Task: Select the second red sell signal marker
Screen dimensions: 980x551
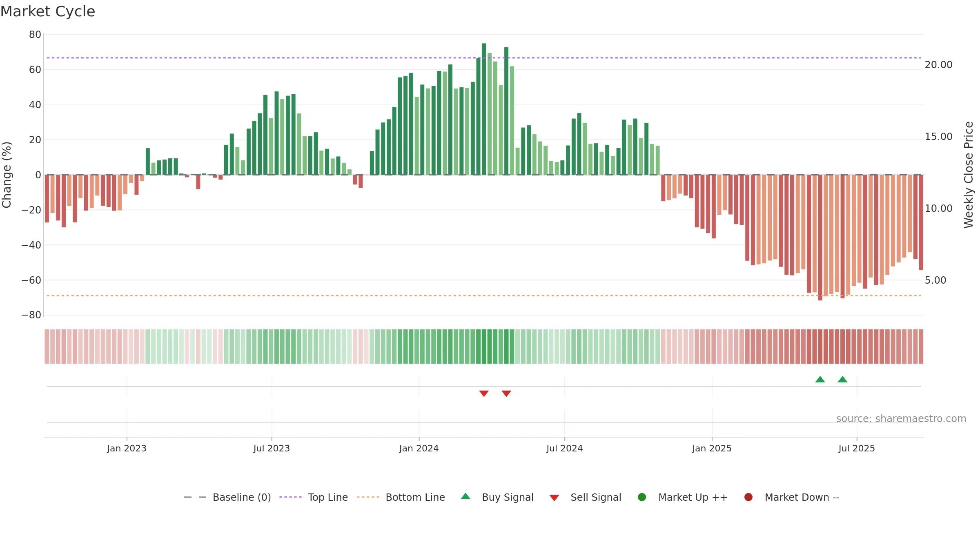Action: click(506, 393)
